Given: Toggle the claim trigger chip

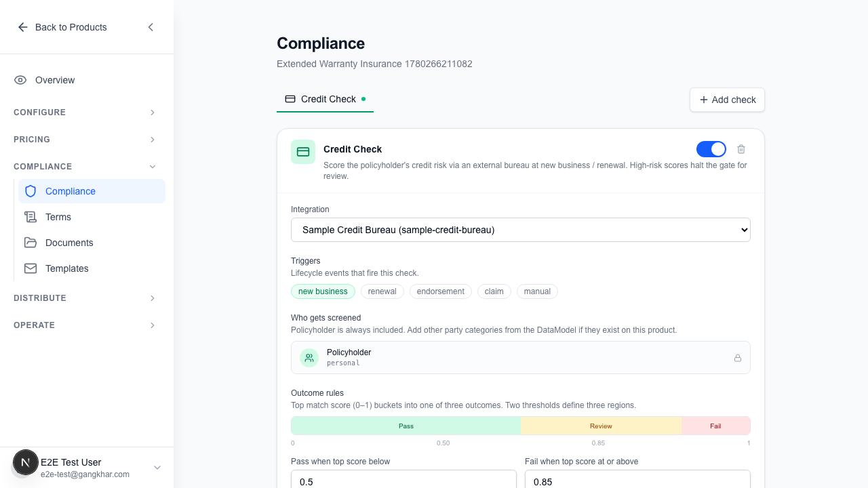Looking at the screenshot, I should [494, 291].
